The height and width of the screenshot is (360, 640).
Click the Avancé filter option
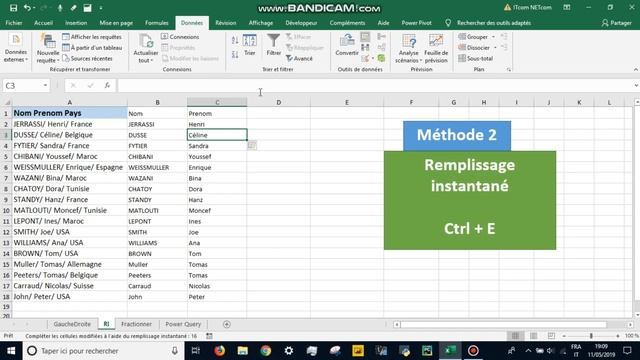click(x=299, y=58)
